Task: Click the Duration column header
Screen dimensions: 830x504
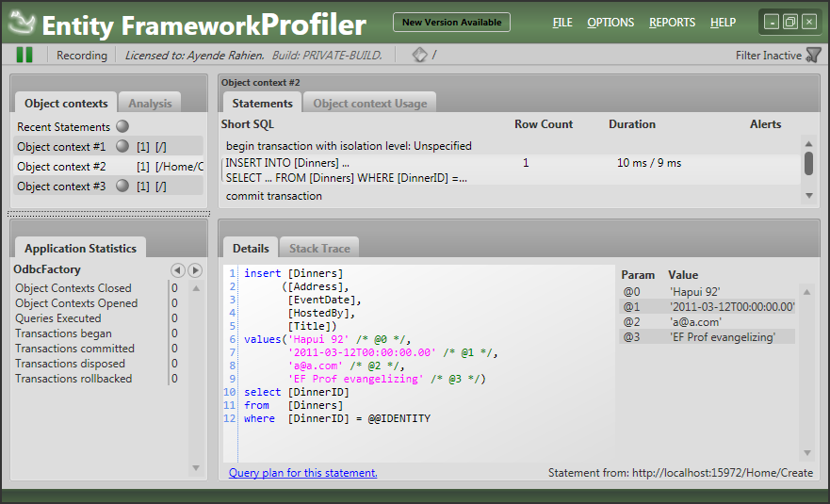Action: pyautogui.click(x=632, y=124)
